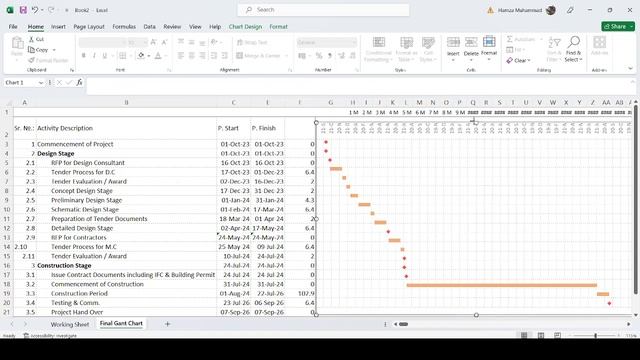This screenshot has height=360, width=640.
Task: Open the Clear dropdown menu
Action: (529, 61)
